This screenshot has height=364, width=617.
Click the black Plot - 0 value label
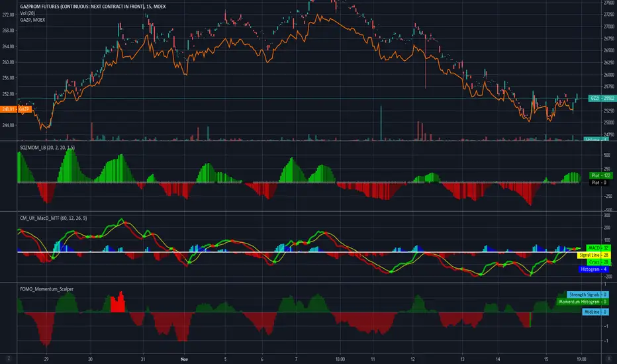(600, 183)
